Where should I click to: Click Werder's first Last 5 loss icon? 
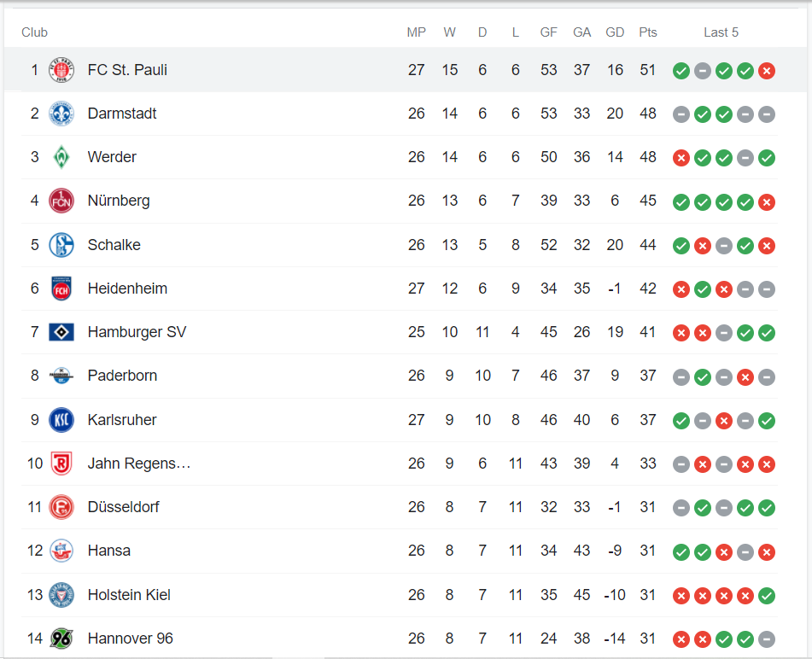[x=681, y=158]
